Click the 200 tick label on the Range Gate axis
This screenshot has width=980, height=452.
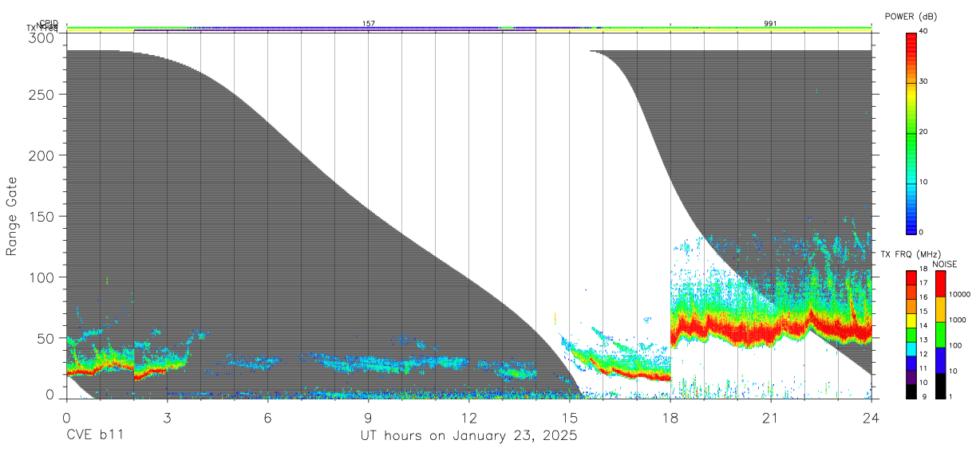tap(42, 155)
